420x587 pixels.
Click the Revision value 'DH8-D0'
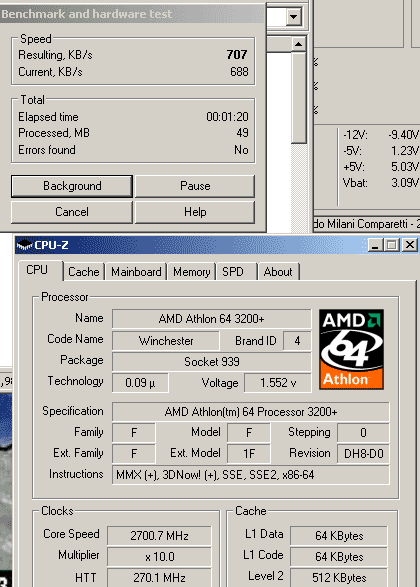[363, 454]
